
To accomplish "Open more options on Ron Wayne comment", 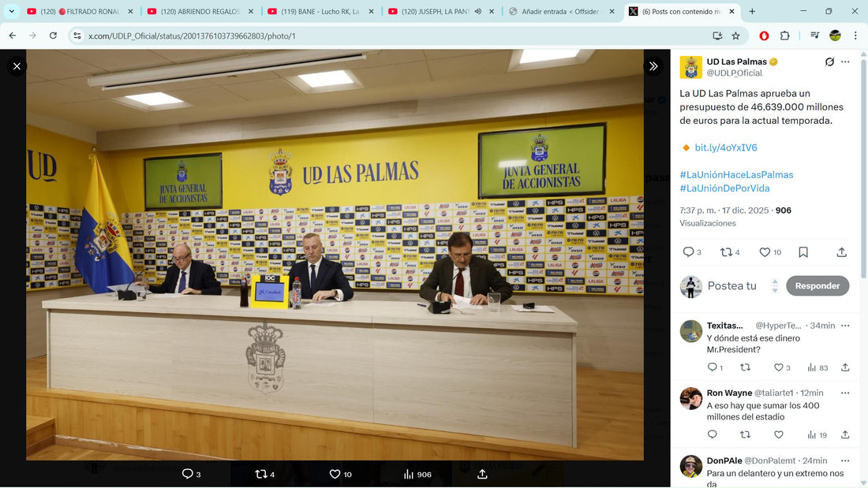I will [x=845, y=393].
